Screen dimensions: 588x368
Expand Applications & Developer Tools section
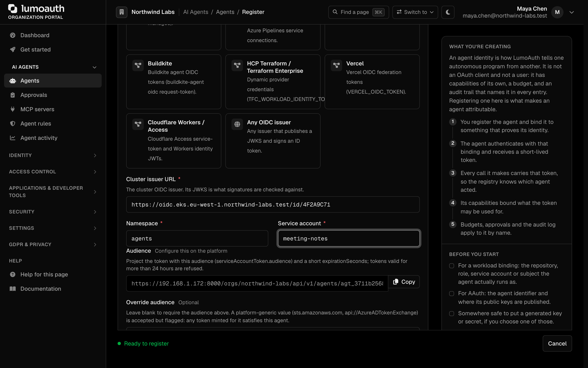(x=53, y=192)
